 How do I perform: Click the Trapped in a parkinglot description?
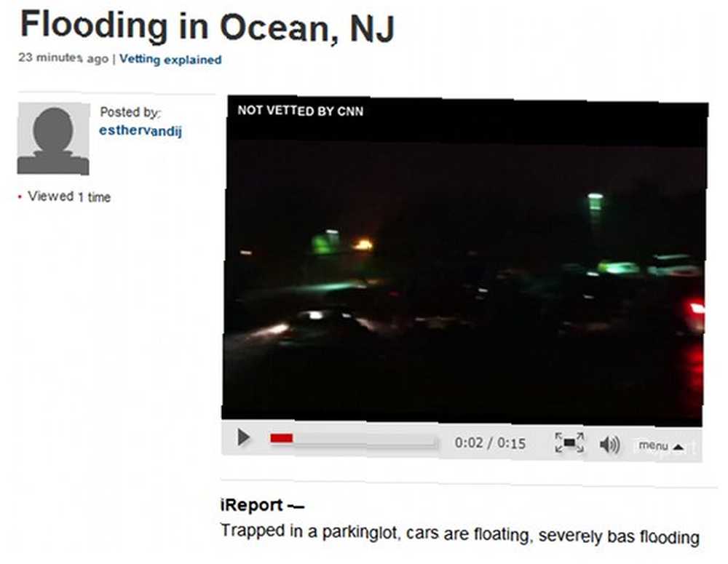460,534
